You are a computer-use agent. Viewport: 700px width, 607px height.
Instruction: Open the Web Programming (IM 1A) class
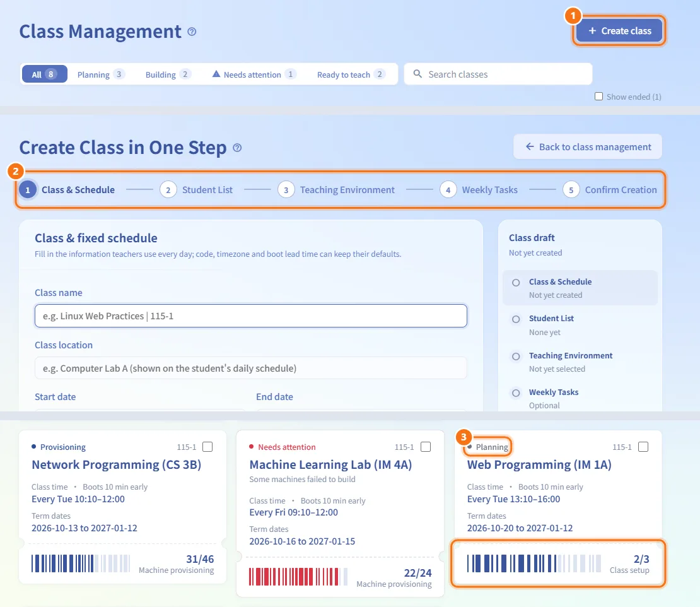539,464
